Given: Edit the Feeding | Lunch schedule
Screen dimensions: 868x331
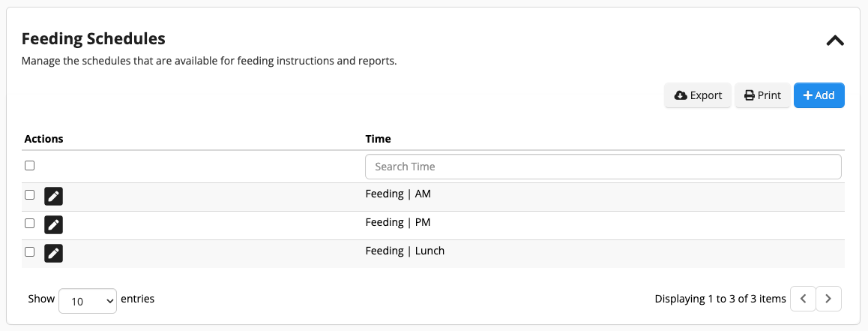Looking at the screenshot, I should 54,253.
